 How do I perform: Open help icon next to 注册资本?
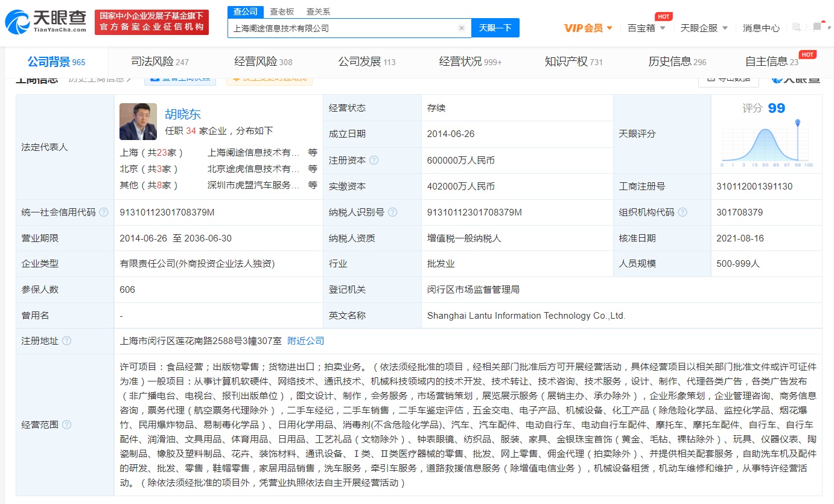point(374,161)
